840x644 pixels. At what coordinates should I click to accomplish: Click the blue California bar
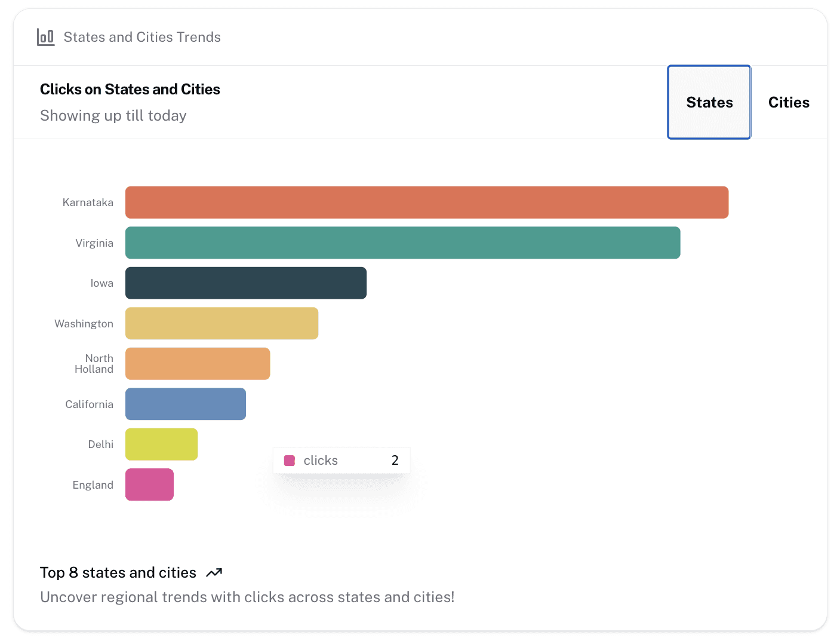pyautogui.click(x=185, y=404)
